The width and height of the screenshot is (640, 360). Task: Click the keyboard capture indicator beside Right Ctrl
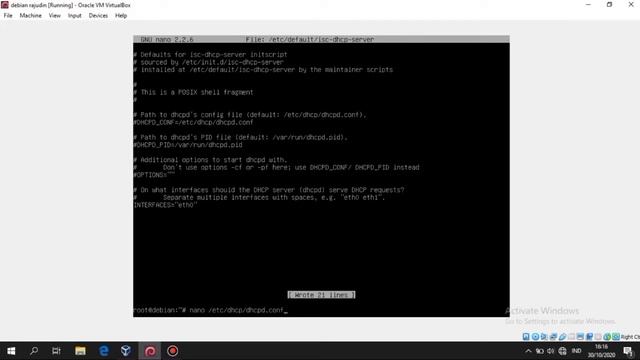(x=616, y=336)
